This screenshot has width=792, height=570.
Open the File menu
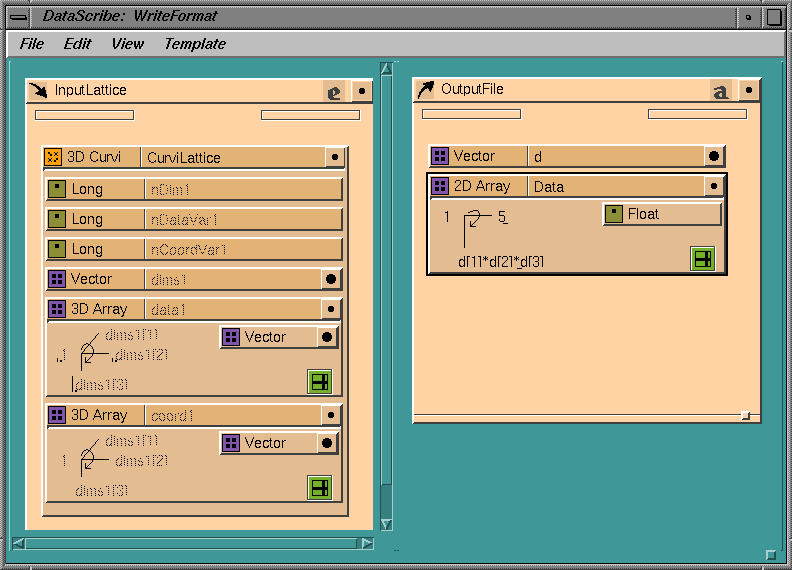coord(32,43)
